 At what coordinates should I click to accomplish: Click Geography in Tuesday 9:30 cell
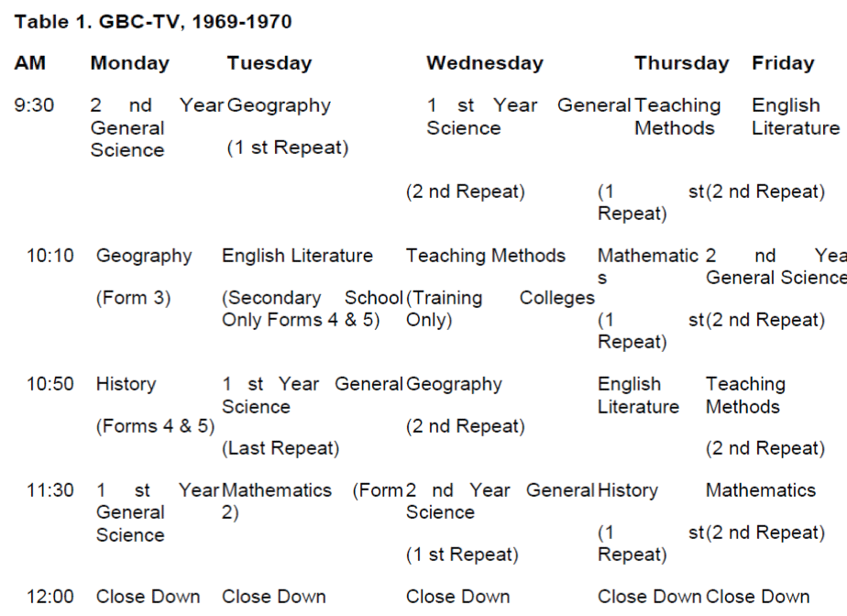click(x=279, y=106)
